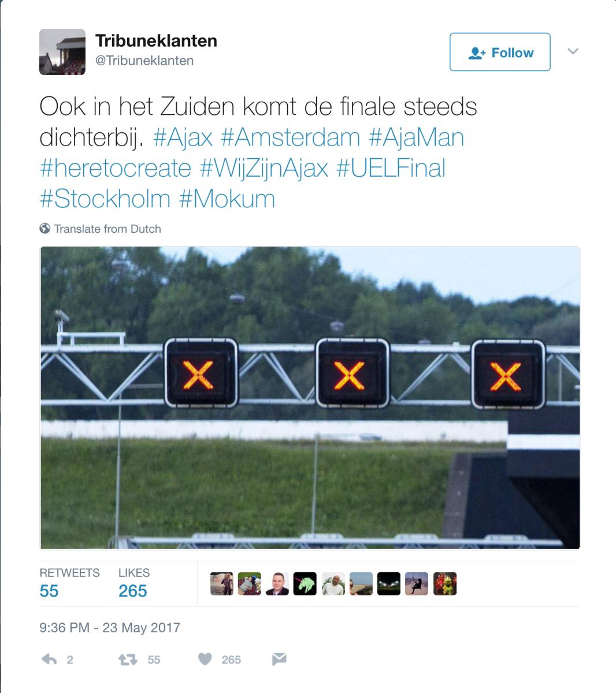
Task: Click the reply arrow icon
Action: (49, 660)
